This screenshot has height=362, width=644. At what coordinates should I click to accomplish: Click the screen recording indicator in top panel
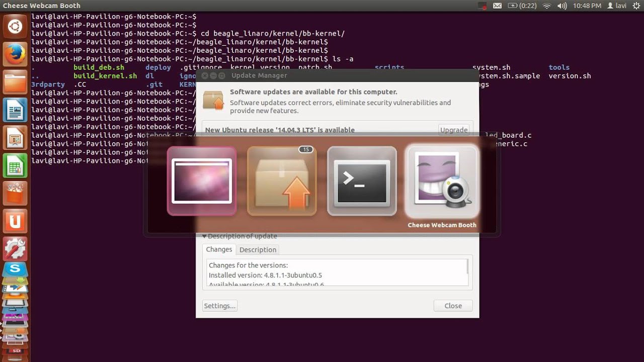(482, 6)
